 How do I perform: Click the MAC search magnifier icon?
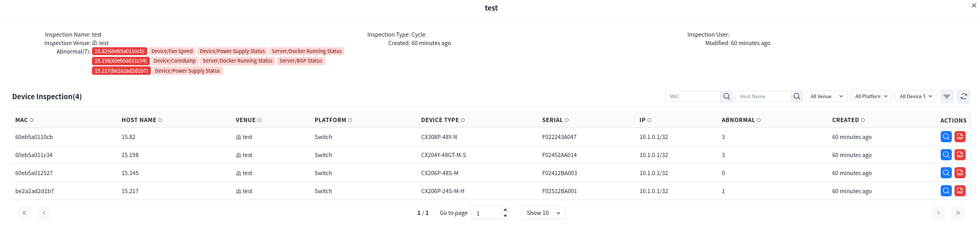point(726,97)
